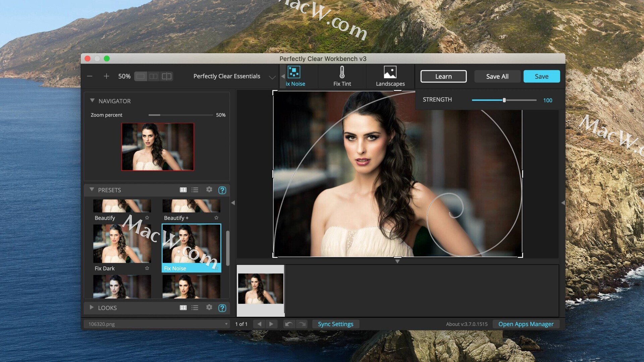Switch Presets to grid view
Screen dimensions: 644x362
coord(183,190)
